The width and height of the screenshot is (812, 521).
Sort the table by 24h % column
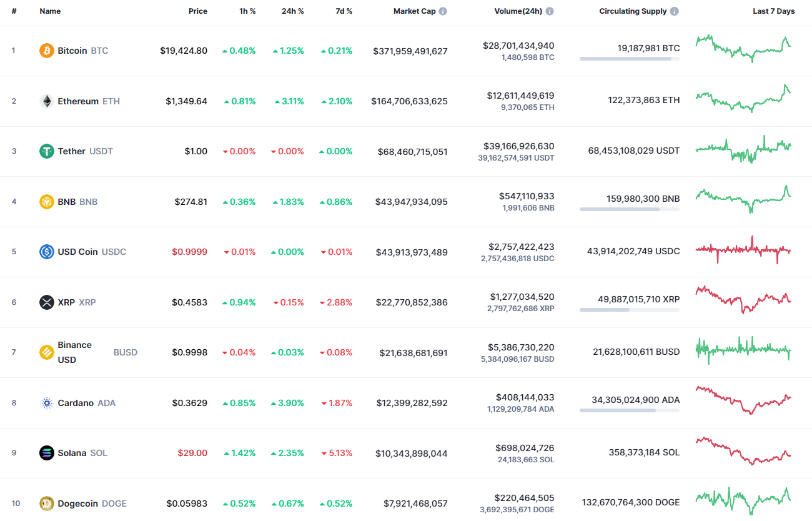pyautogui.click(x=292, y=11)
